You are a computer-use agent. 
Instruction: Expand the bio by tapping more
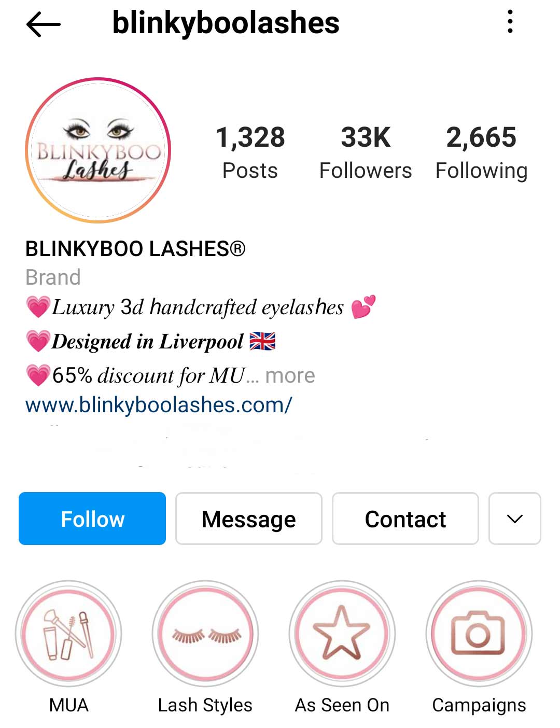tap(290, 375)
